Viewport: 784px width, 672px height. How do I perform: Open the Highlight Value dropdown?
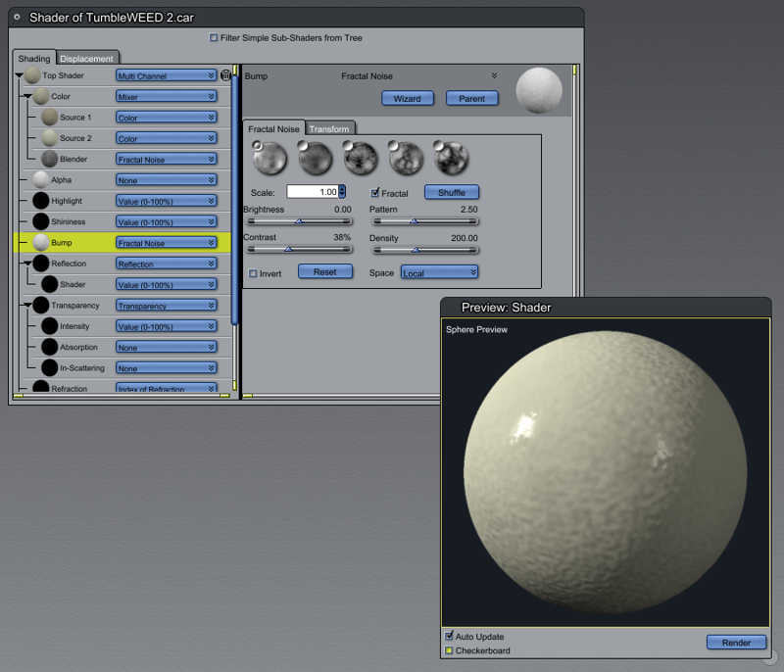[166, 201]
